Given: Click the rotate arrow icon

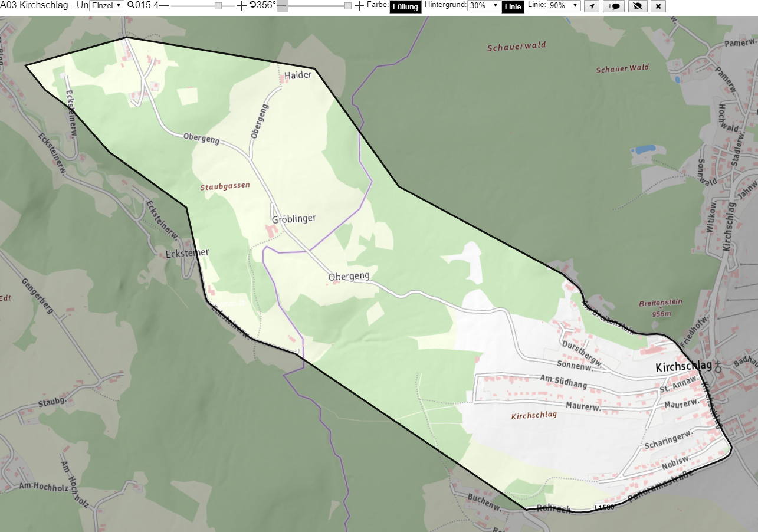Looking at the screenshot, I should pos(252,5).
